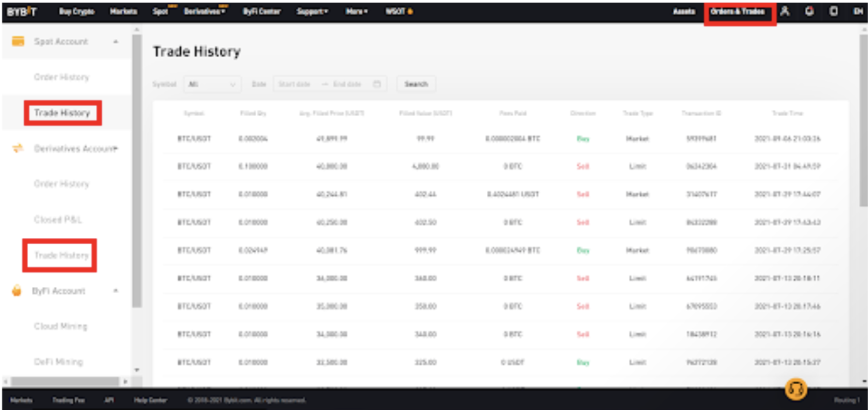Collapse the ByFi Account section arrow
The image size is (868, 410).
(115, 291)
